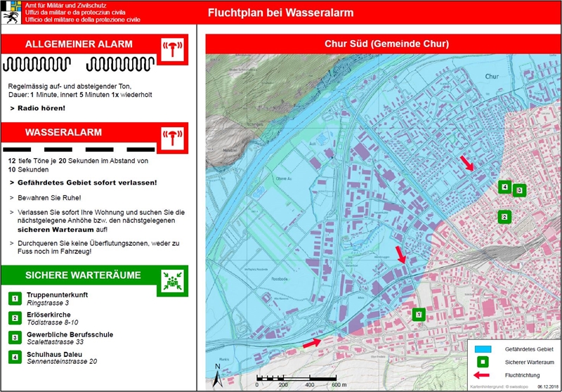Select map marker 1 near the railway
562x392 pixels.
pos(419,315)
